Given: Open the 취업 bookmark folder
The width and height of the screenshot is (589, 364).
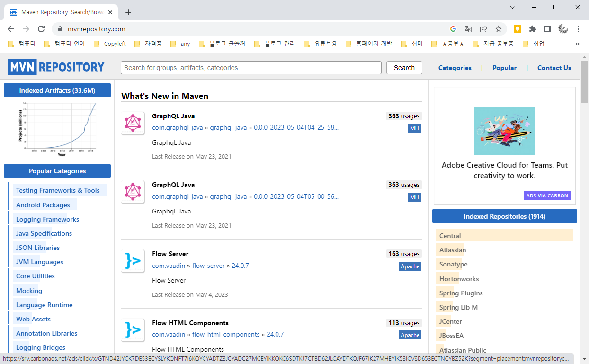Looking at the screenshot, I should click(x=534, y=44).
